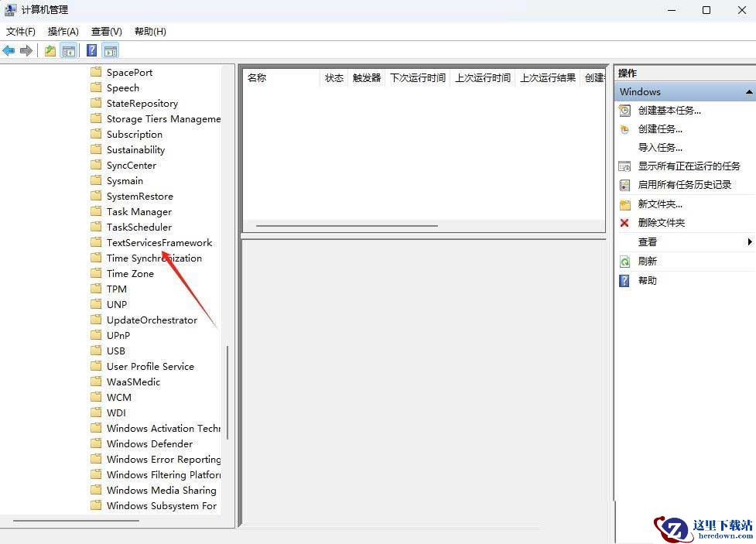This screenshot has width=756, height=544.
Task: Sort by the 上次运行时间 column header
Action: tap(483, 77)
